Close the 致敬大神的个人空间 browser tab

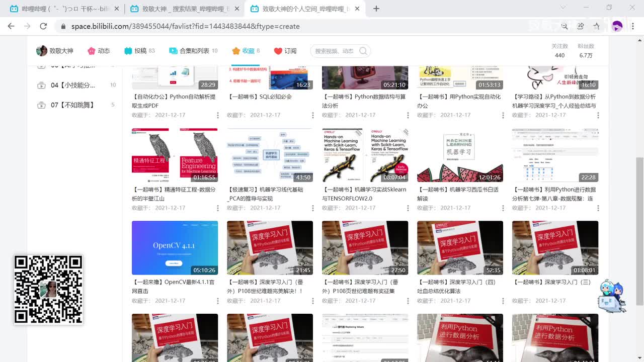pos(358,9)
